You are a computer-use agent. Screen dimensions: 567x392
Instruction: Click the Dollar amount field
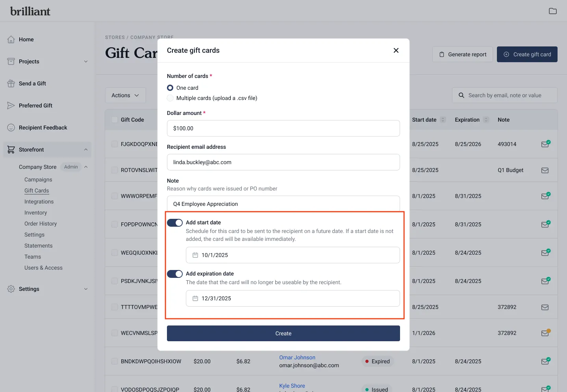pyautogui.click(x=283, y=128)
